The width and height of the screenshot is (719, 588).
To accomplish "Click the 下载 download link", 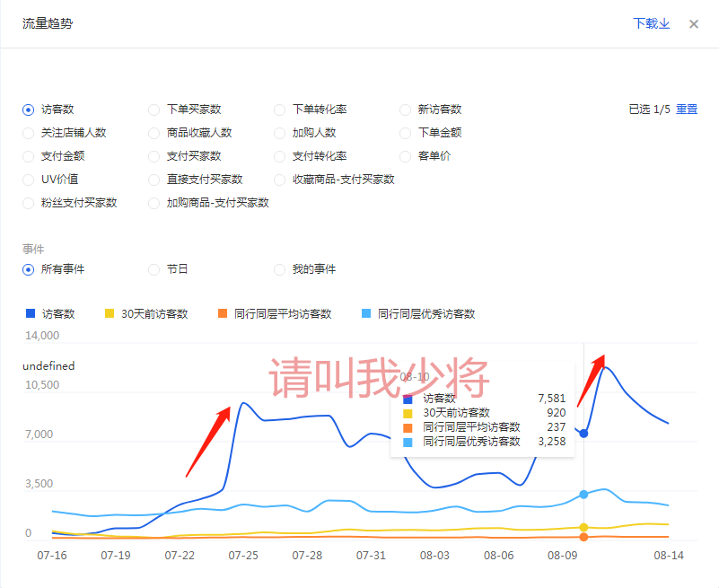I will pyautogui.click(x=651, y=24).
